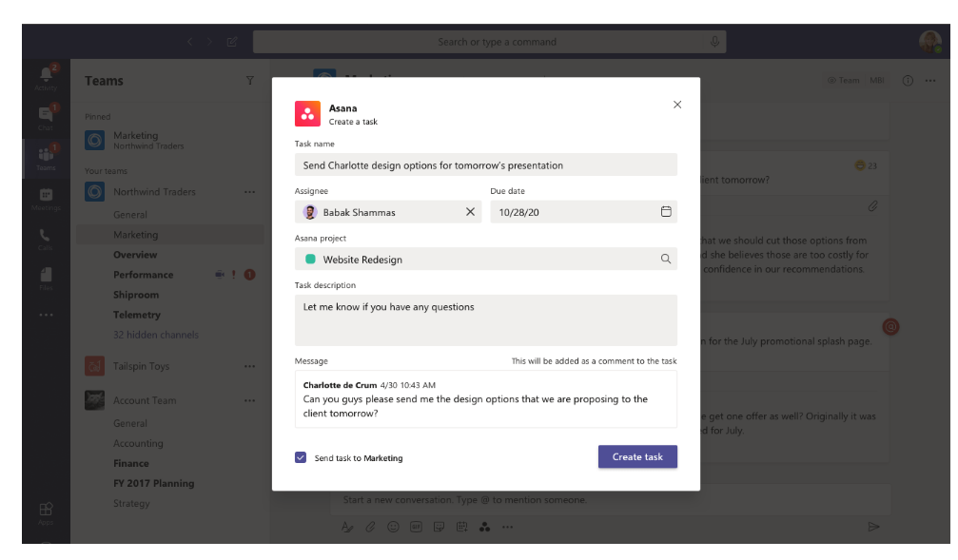Click the Create task button
This screenshot has height=560, width=958.
tap(637, 456)
